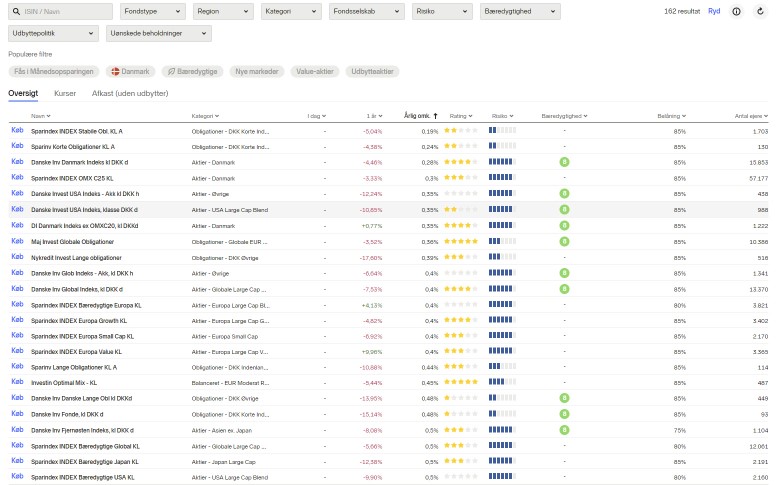Sort by the Antal ejere column
778x485 pixels.
[751, 116]
